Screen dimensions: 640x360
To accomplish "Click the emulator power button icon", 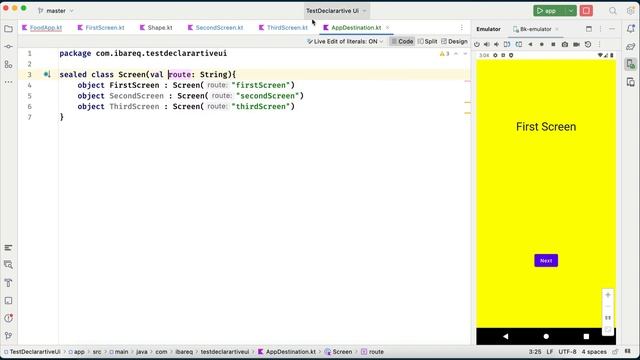I will (477, 44).
